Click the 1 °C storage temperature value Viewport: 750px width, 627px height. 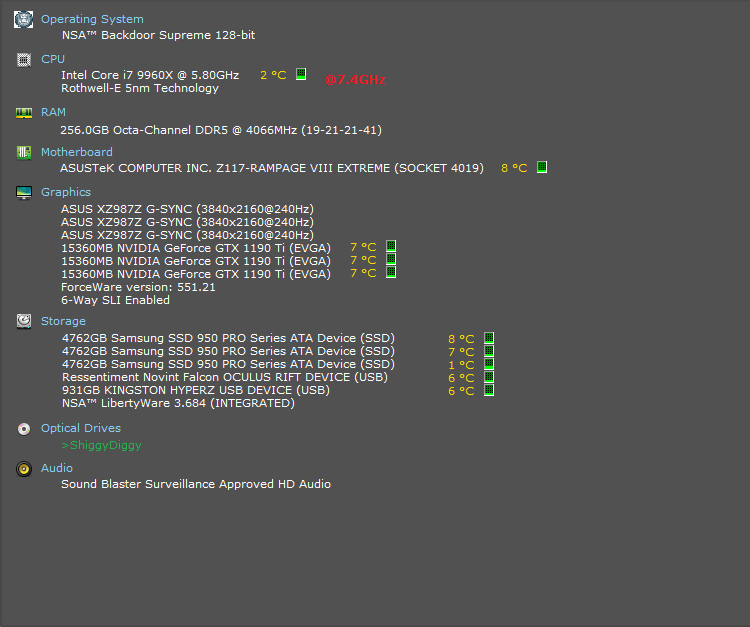click(461, 365)
